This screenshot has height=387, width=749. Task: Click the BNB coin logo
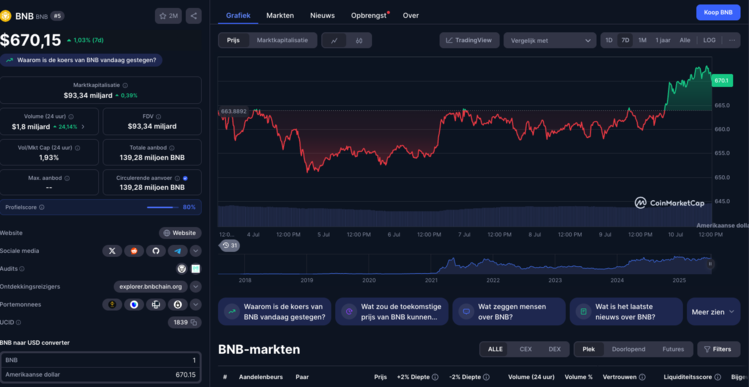[x=5, y=16]
